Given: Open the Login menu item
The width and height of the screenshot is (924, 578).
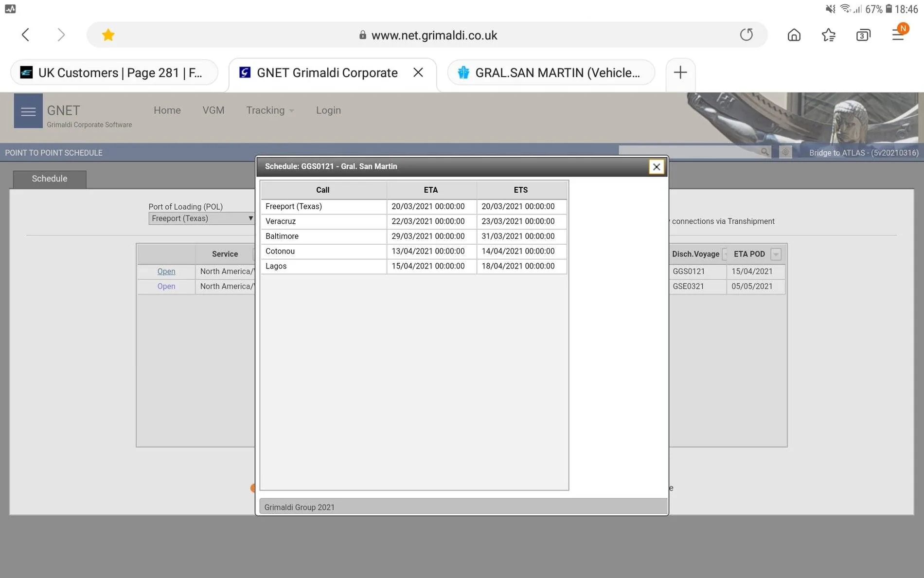Looking at the screenshot, I should coord(328,110).
